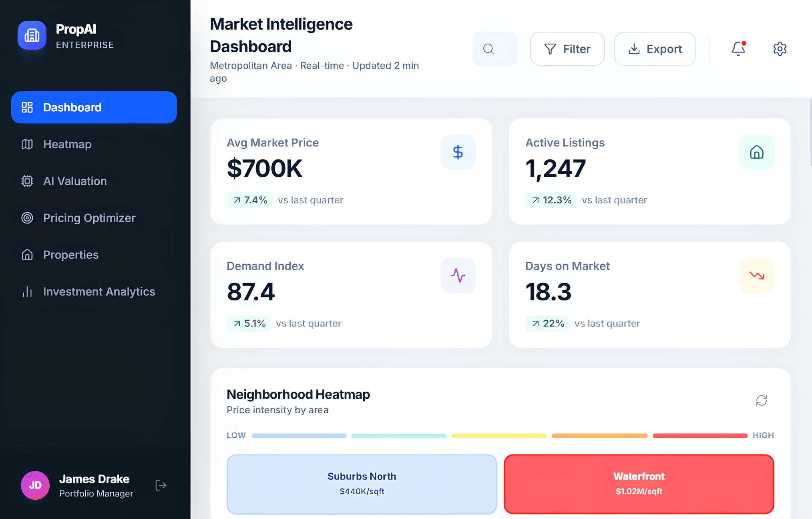
Task: Open the Filter options
Action: tap(567, 48)
